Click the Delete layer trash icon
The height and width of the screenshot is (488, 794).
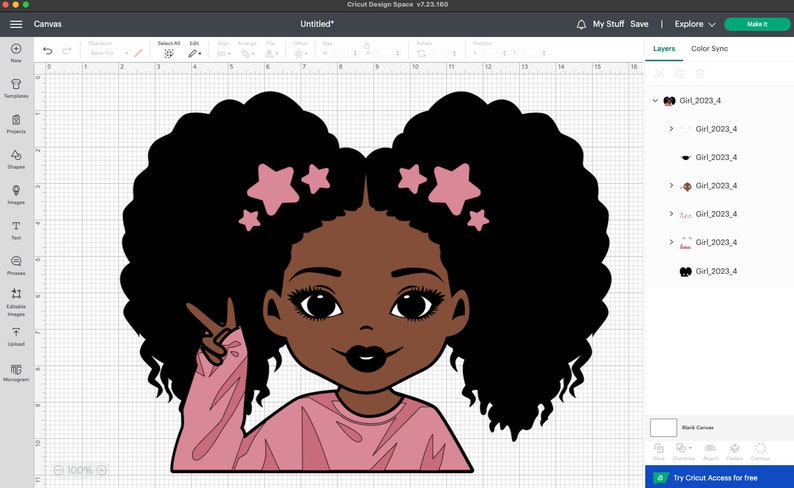tap(700, 74)
